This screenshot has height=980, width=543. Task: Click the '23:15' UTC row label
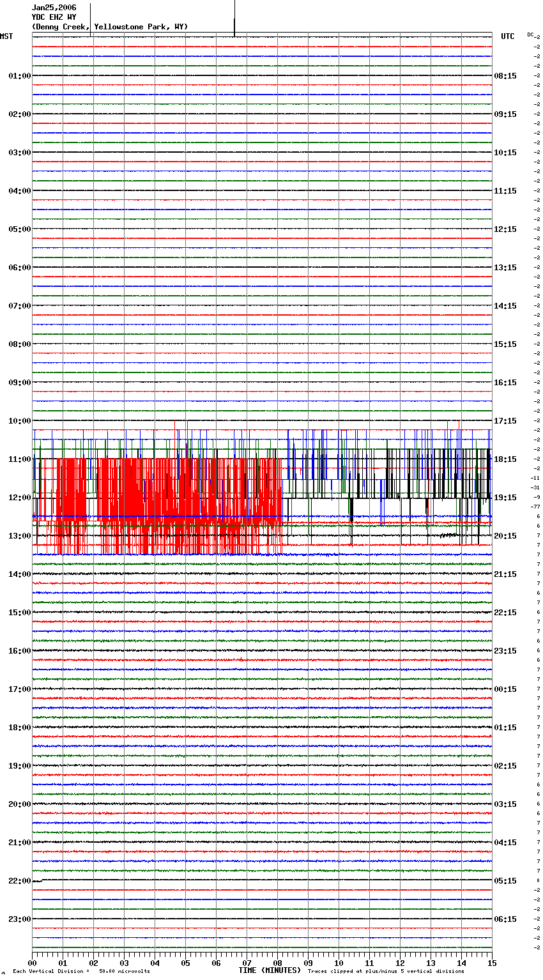(505, 651)
